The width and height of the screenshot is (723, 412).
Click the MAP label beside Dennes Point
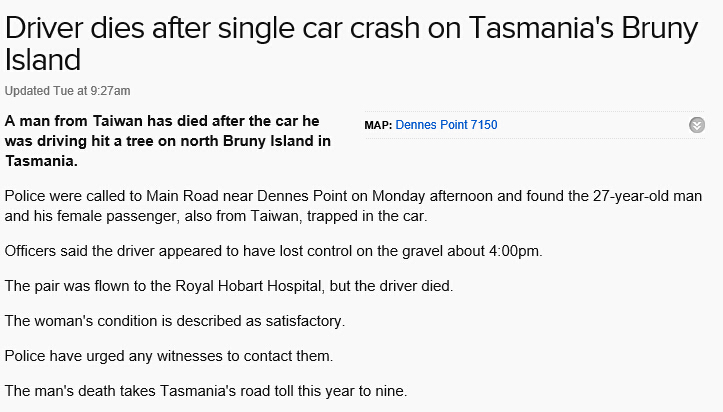point(378,125)
